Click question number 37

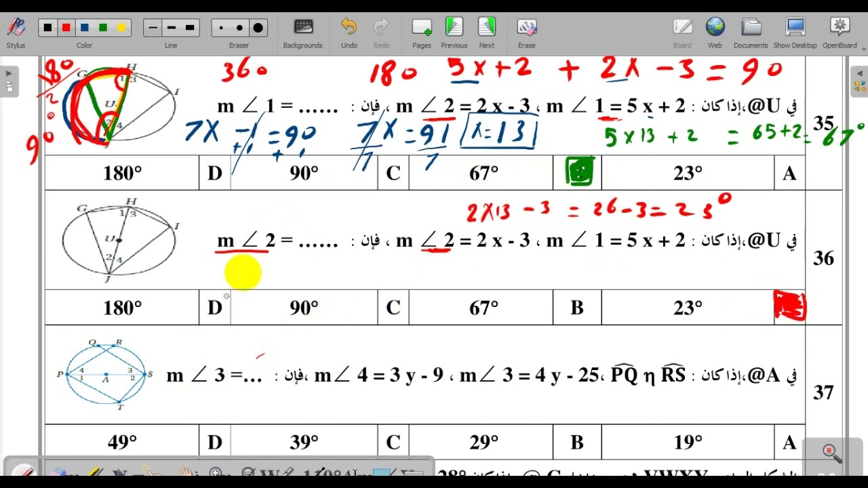(823, 392)
